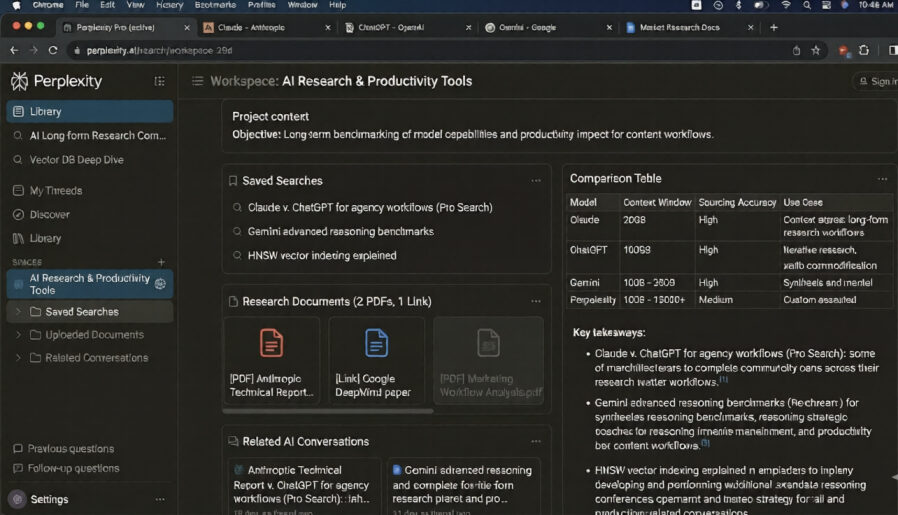The image size is (898, 515).
Task: Open Related AI Conversations options menu
Action: [x=535, y=442]
